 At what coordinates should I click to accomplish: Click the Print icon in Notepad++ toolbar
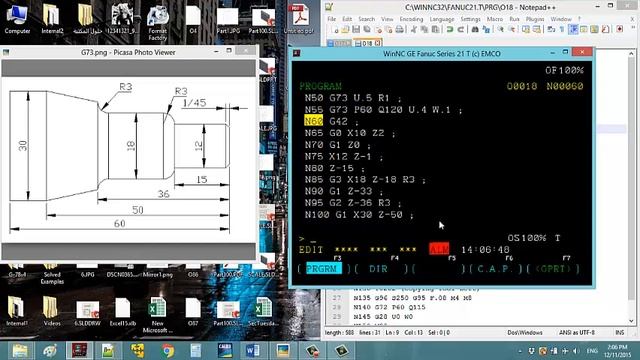(x=400, y=29)
